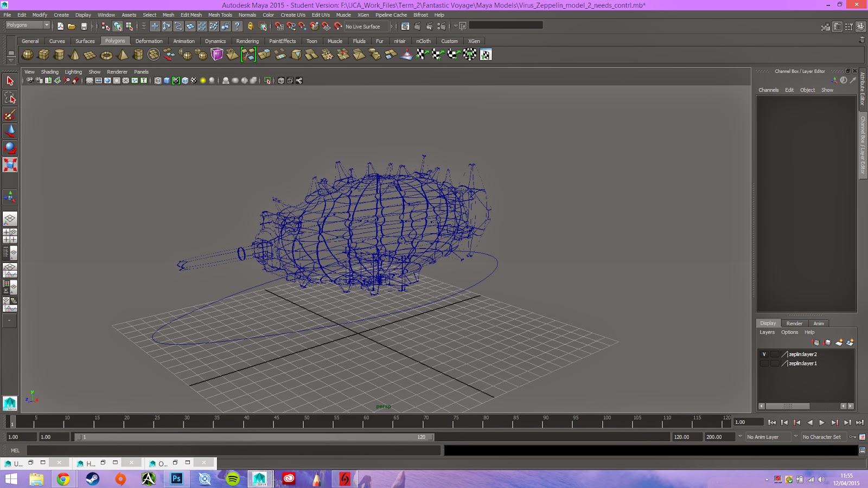Click the current frame field showing 1.00
The image size is (868, 488).
tap(748, 422)
